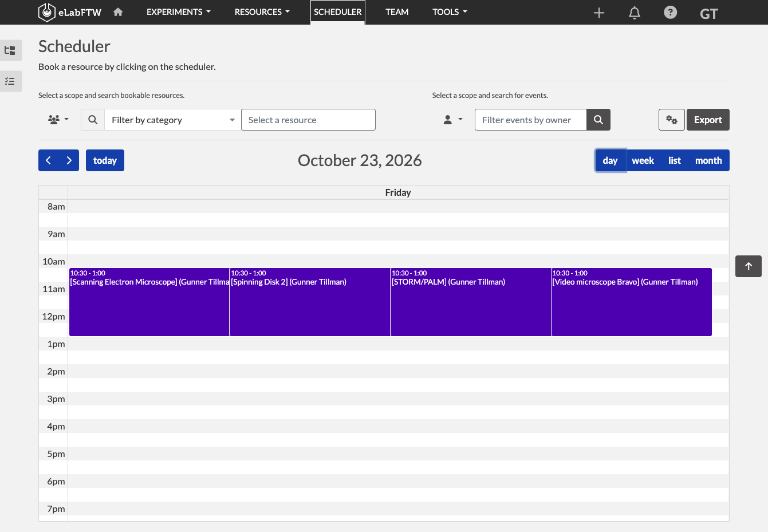Click the scroll-to-top arrow button
Viewport: 768px width, 532px height.
tap(749, 266)
